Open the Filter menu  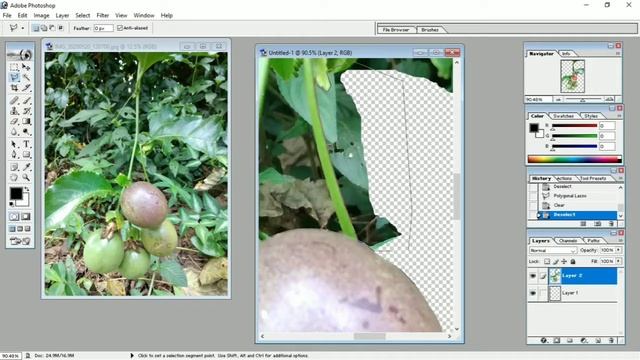(x=102, y=15)
